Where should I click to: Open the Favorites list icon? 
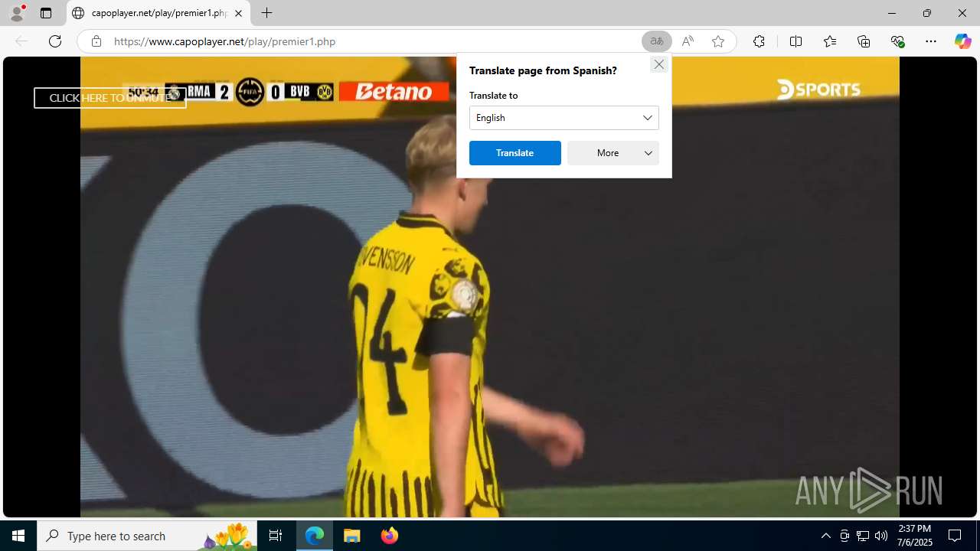[830, 41]
